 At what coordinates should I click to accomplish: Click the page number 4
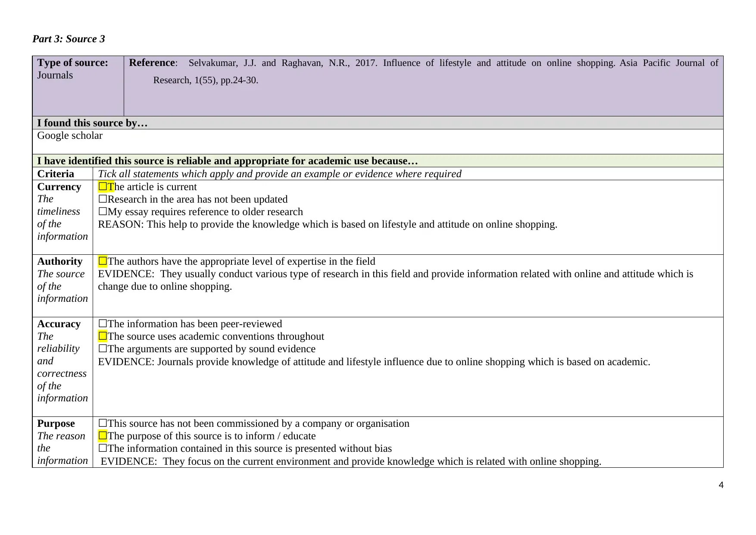(x=721, y=485)
